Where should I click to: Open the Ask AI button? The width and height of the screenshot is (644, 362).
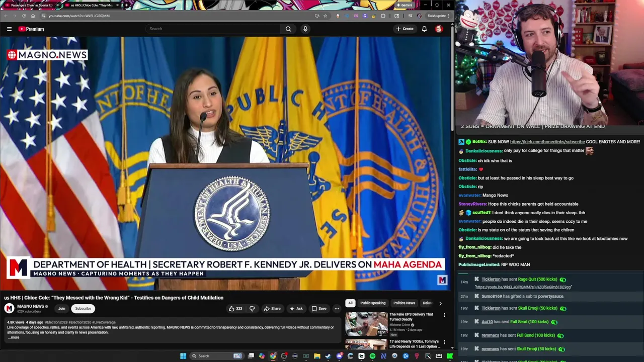coord(296,308)
